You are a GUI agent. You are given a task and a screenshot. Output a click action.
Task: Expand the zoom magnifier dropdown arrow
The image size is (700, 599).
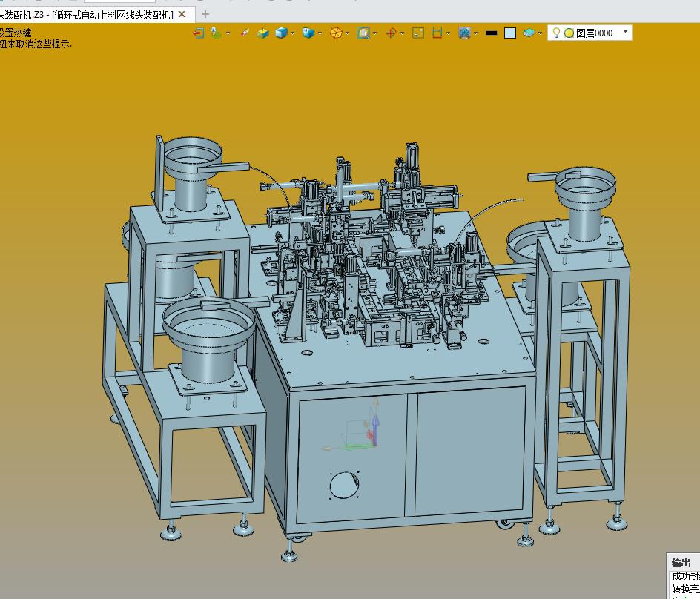click(x=375, y=33)
